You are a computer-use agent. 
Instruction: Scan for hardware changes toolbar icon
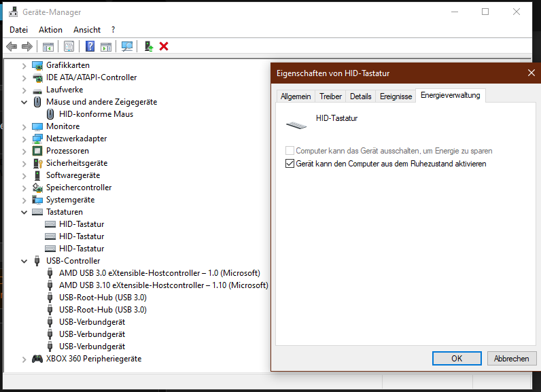pyautogui.click(x=127, y=47)
